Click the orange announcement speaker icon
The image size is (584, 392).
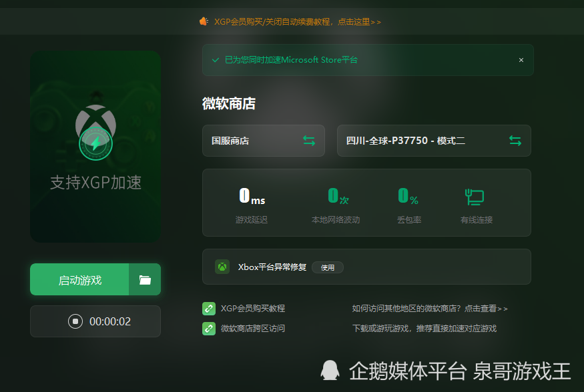(204, 21)
